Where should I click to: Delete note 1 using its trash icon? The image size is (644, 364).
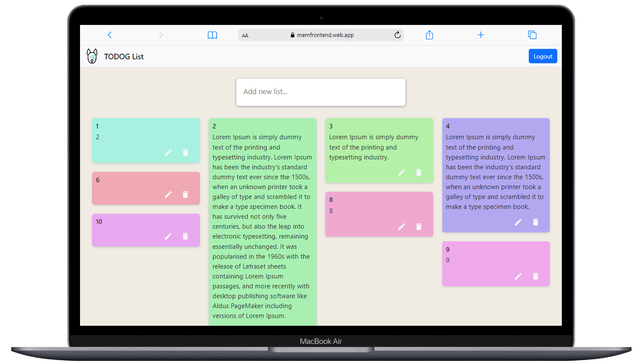tap(185, 153)
